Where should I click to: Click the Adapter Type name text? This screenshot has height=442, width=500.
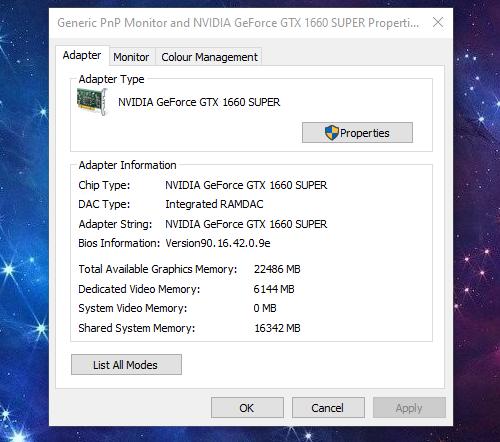[199, 102]
